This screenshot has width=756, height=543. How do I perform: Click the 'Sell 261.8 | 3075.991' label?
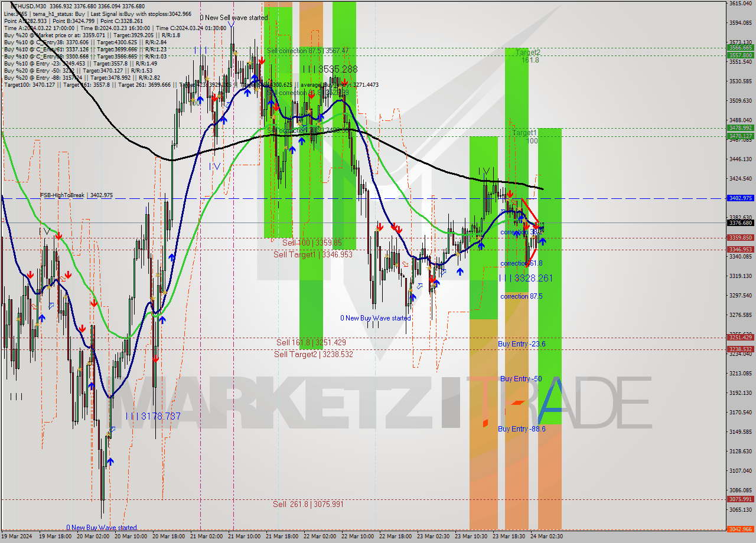(x=308, y=504)
